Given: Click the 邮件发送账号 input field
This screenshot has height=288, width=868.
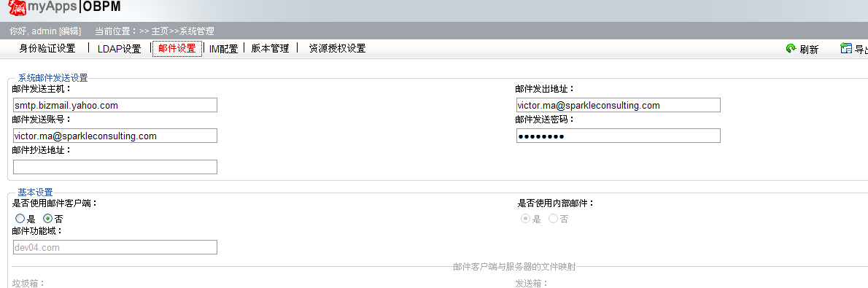Looking at the screenshot, I should click(115, 136).
